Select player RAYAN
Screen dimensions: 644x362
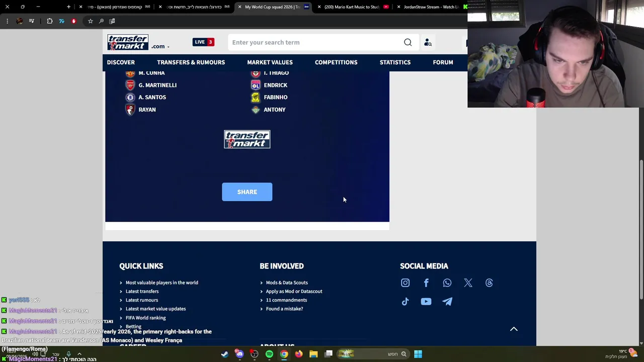[x=147, y=110]
